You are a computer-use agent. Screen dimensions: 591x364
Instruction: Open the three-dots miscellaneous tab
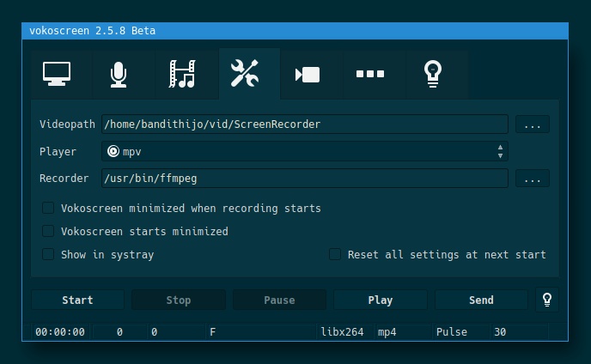tap(369, 75)
